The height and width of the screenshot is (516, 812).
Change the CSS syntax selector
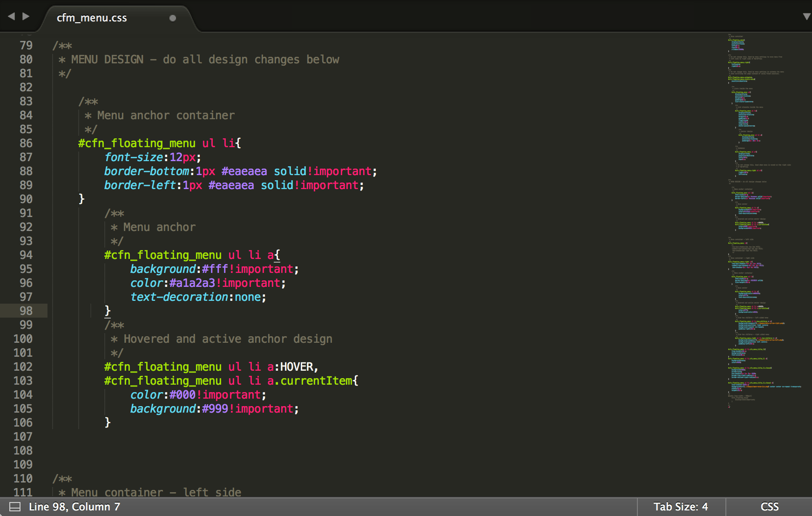tap(770, 507)
